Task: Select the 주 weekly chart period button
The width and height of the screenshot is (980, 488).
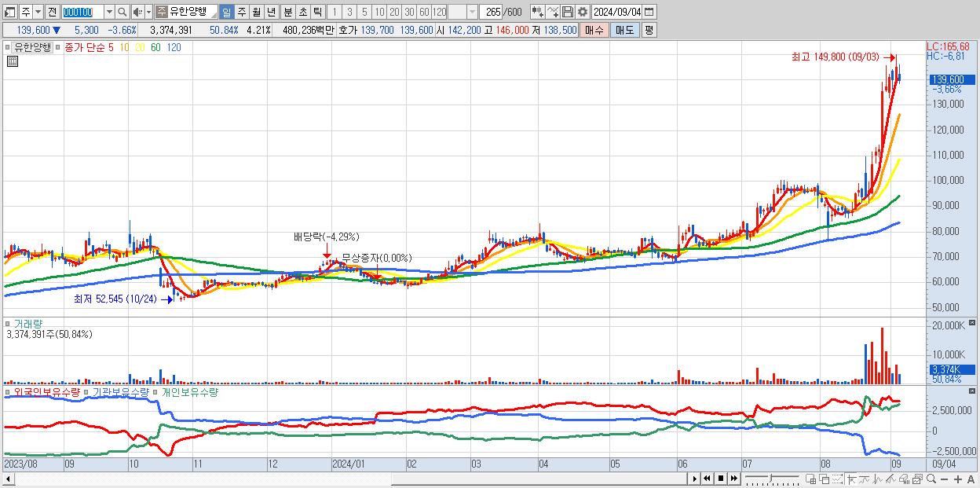Action: pyautogui.click(x=241, y=12)
